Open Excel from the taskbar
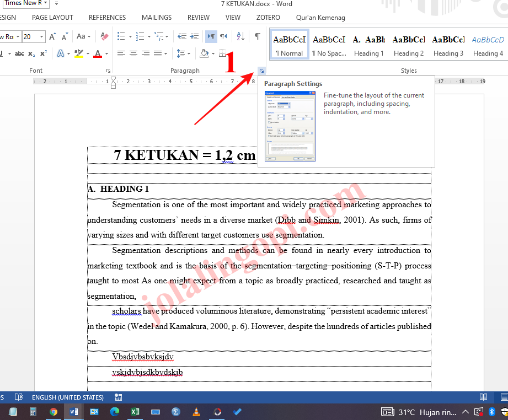Screen dimensions: 508x420 [x=135, y=411]
